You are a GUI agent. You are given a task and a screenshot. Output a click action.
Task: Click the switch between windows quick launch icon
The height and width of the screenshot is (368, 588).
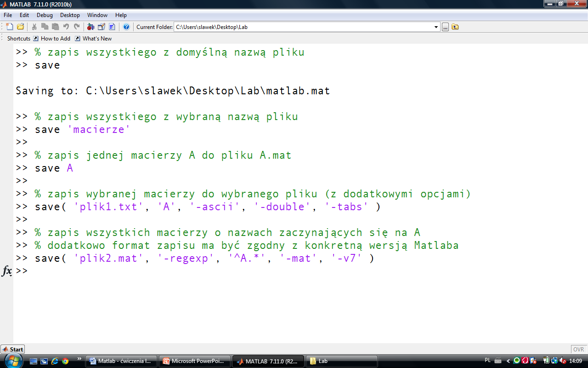click(45, 361)
